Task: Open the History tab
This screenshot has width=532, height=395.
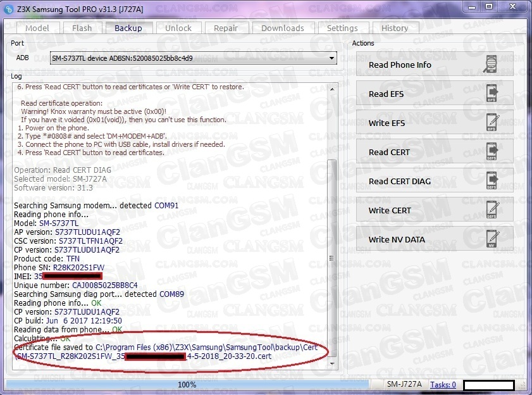Action: pos(395,28)
